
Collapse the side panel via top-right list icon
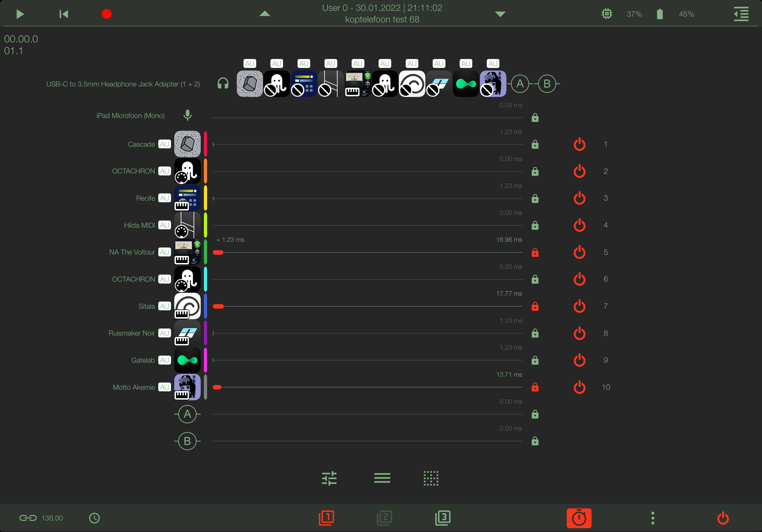[741, 14]
